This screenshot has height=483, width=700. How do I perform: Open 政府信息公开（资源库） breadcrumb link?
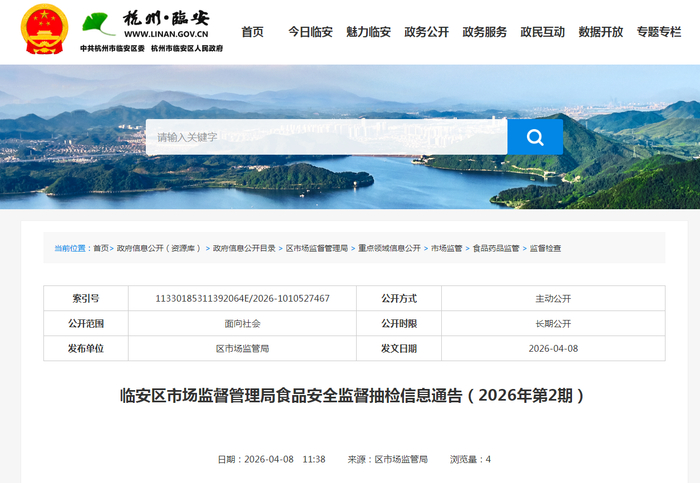click(158, 248)
